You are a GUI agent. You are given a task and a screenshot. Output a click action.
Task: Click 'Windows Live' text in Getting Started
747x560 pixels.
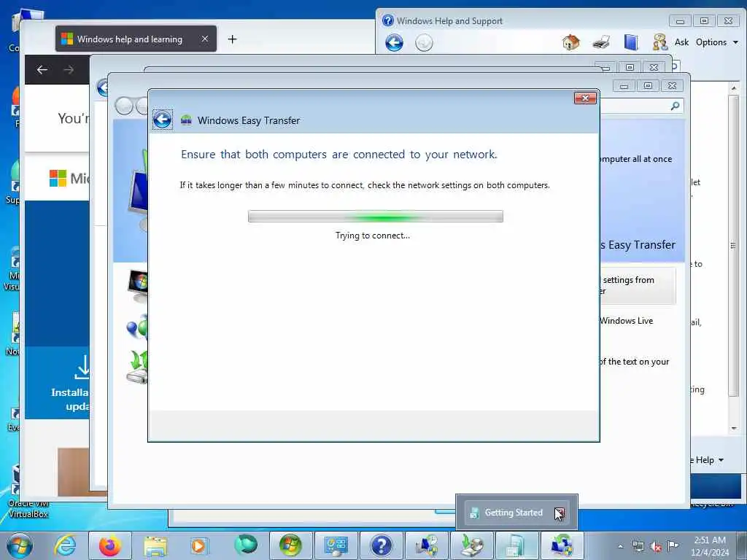[x=627, y=321]
